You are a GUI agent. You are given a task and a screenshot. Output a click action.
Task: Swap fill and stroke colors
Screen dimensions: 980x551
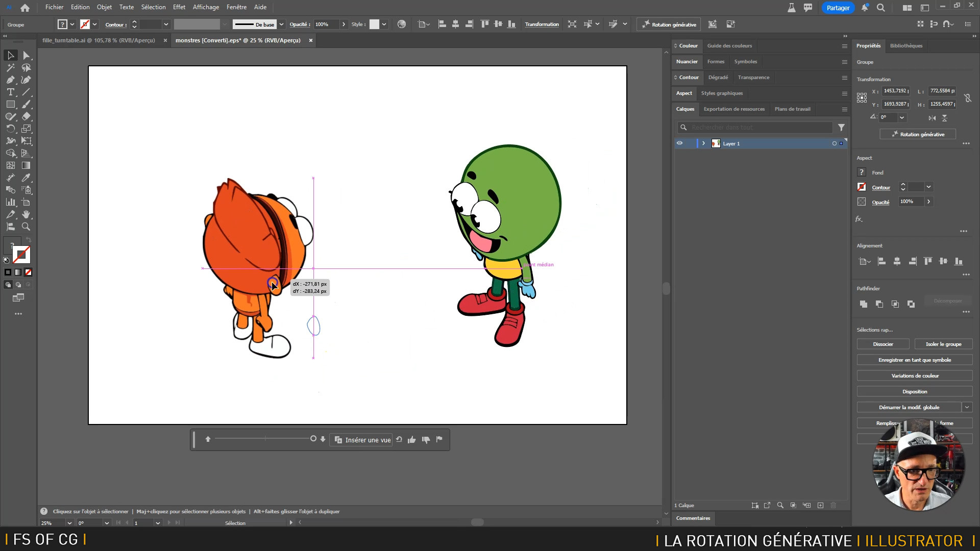coord(29,240)
